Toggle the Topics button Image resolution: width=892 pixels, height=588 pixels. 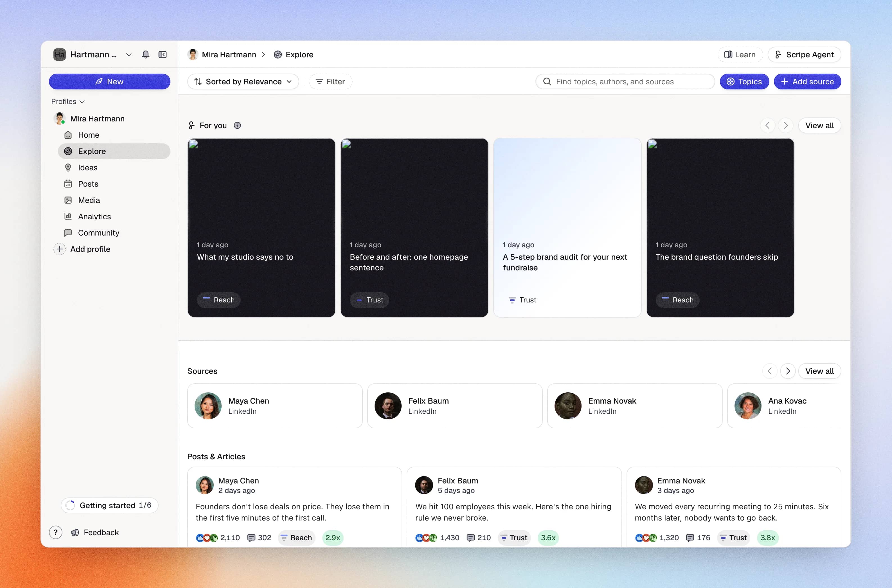[x=744, y=82]
